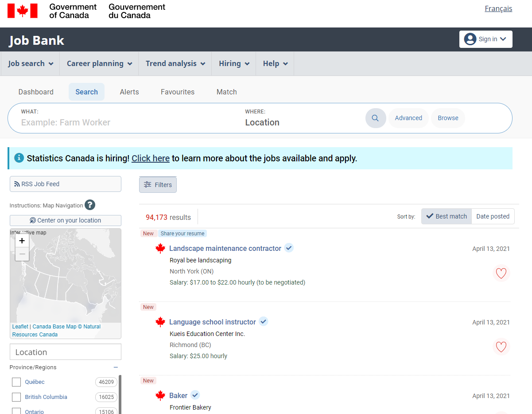The image size is (532, 414).
Task: Follow the 'Click here' Statistics Canada link
Action: coord(151,158)
